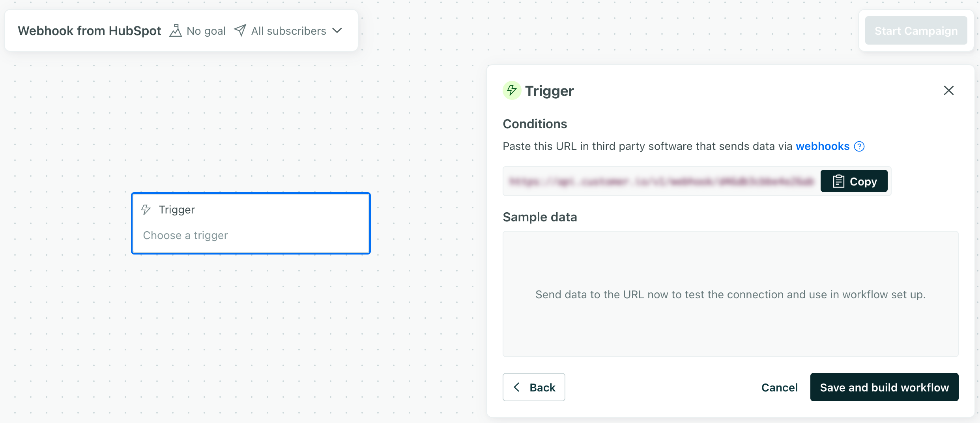Close the Trigger panel with the X
This screenshot has height=423, width=980.
click(948, 90)
